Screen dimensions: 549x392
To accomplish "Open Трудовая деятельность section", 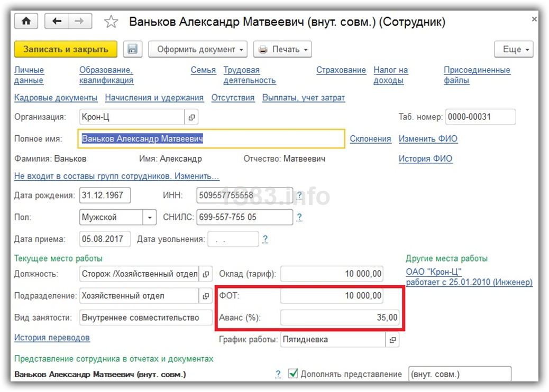I will click(250, 75).
